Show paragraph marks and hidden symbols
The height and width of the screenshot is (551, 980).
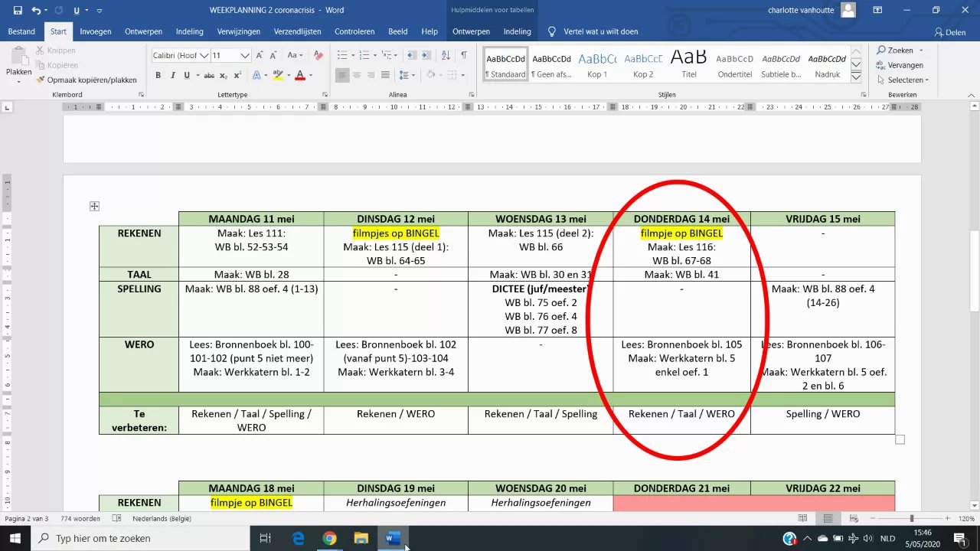tap(464, 56)
